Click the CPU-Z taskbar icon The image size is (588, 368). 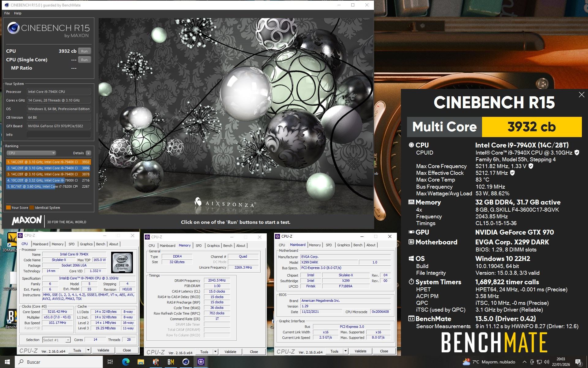click(x=201, y=362)
